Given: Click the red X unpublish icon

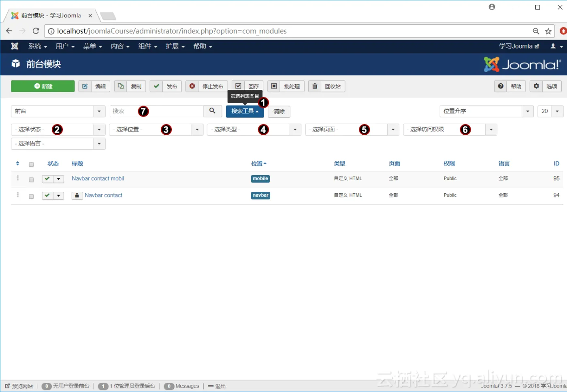Looking at the screenshot, I should pyautogui.click(x=192, y=86).
